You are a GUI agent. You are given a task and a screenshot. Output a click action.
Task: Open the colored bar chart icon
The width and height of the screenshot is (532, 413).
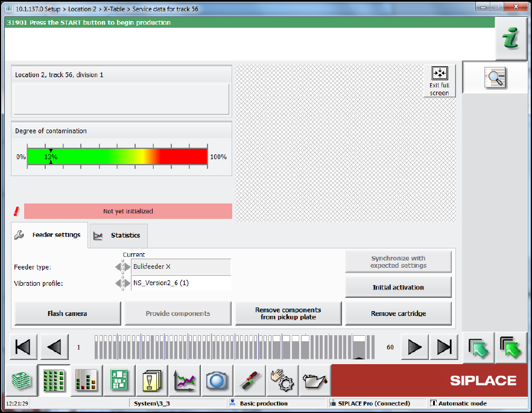tap(86, 380)
